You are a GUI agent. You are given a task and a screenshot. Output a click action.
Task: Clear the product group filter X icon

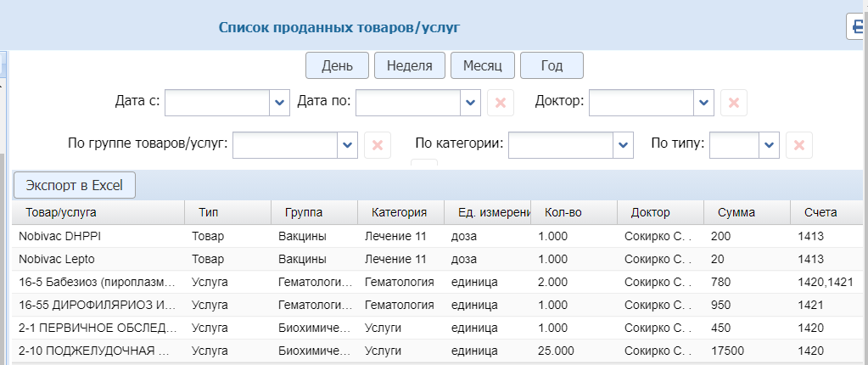[378, 144]
